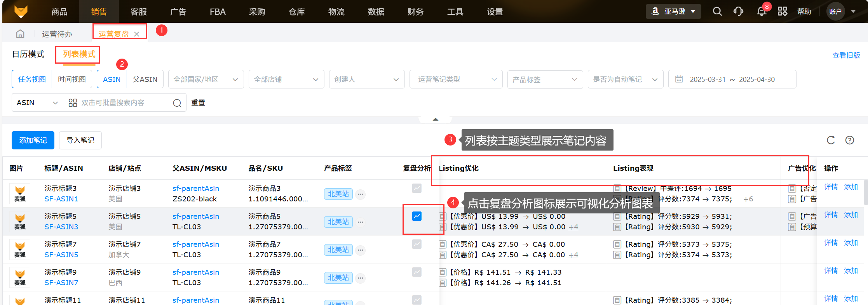This screenshot has width=868, height=305.
Task: Open review analysis chart for SF-ASIN7
Action: (417, 272)
